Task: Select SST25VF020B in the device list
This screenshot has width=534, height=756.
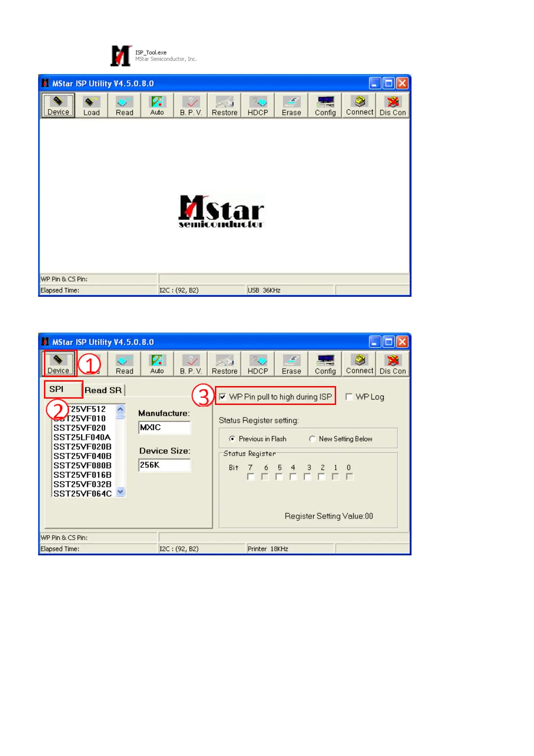Action: pyautogui.click(x=83, y=447)
